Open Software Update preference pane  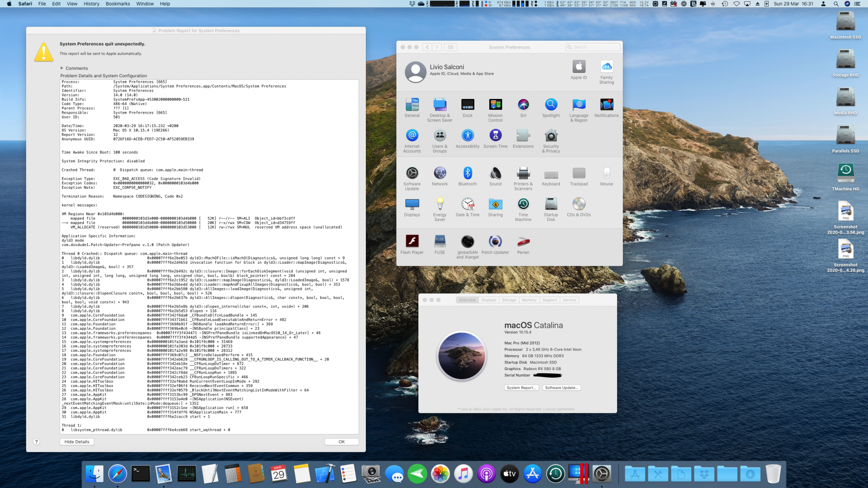[412, 174]
